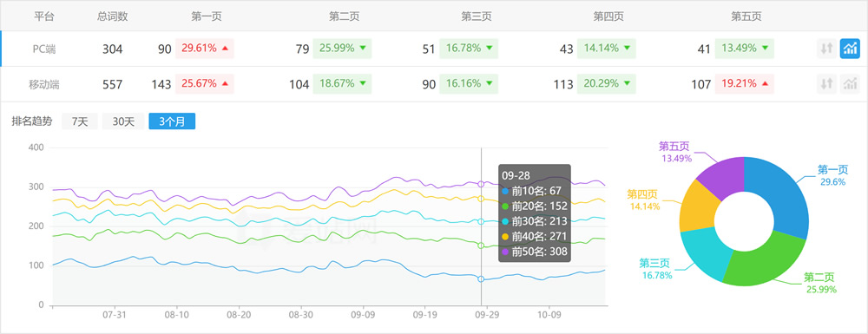Click the 平台 column header
868x334 pixels.
click(x=44, y=16)
